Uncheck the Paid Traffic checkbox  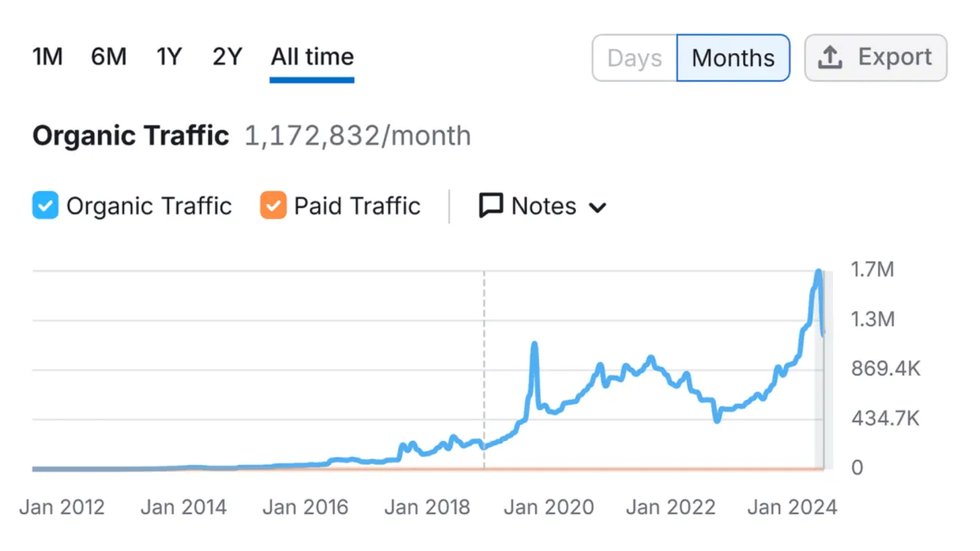pyautogui.click(x=273, y=206)
